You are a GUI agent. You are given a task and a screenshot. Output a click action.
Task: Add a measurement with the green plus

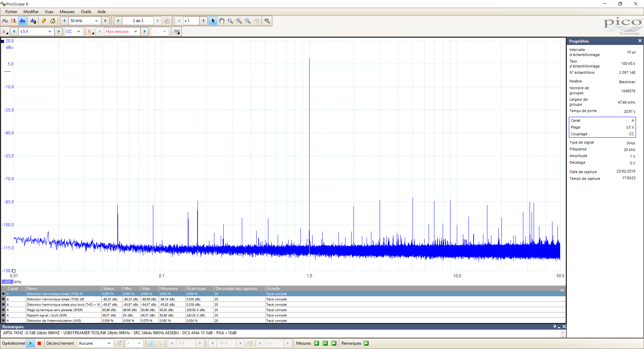point(316,343)
